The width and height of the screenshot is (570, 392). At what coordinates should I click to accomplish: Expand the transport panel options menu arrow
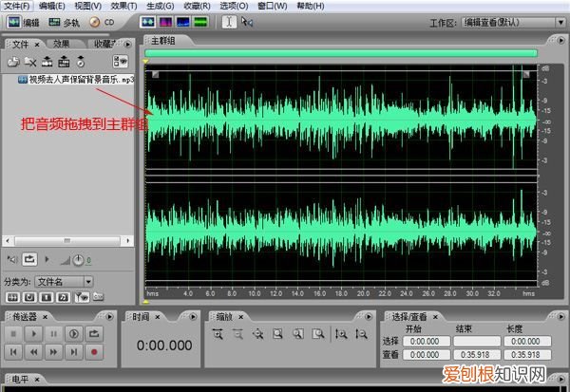pyautogui.click(x=109, y=316)
